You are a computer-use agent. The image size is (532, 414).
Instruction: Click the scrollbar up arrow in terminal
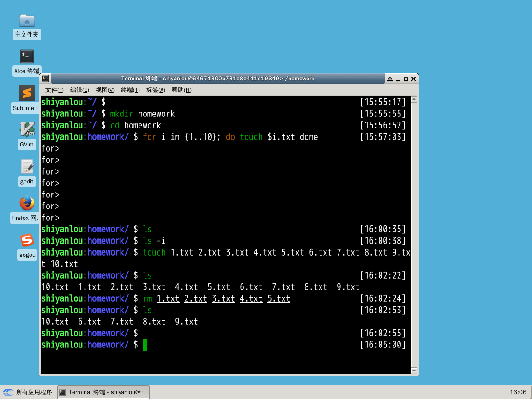coord(414,99)
